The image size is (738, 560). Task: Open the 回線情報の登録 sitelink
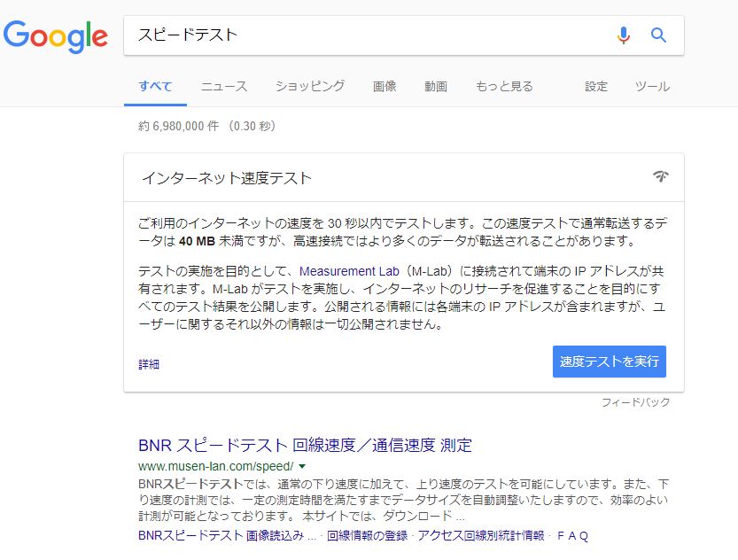(367, 535)
